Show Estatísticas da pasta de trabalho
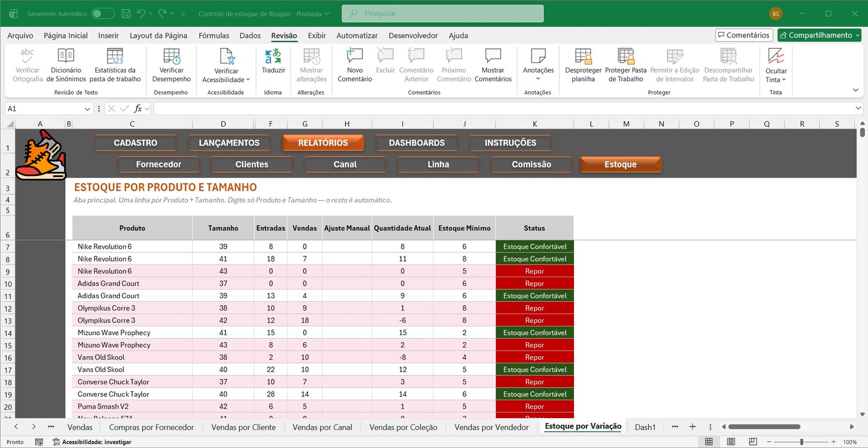 click(x=115, y=65)
